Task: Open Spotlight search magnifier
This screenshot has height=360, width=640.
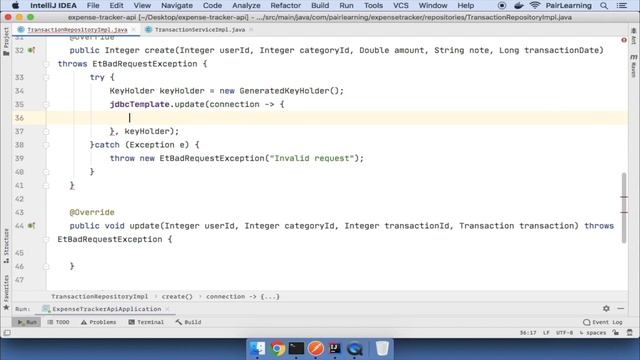Action: pos(604,6)
